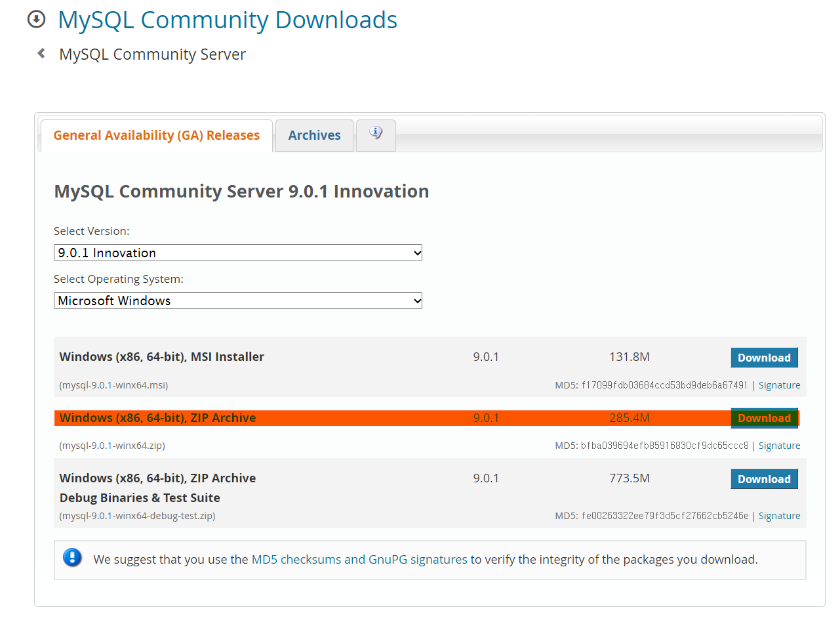Click version 9.0.1 in 773.5M row
This screenshot has width=840, height=628.
486,478
